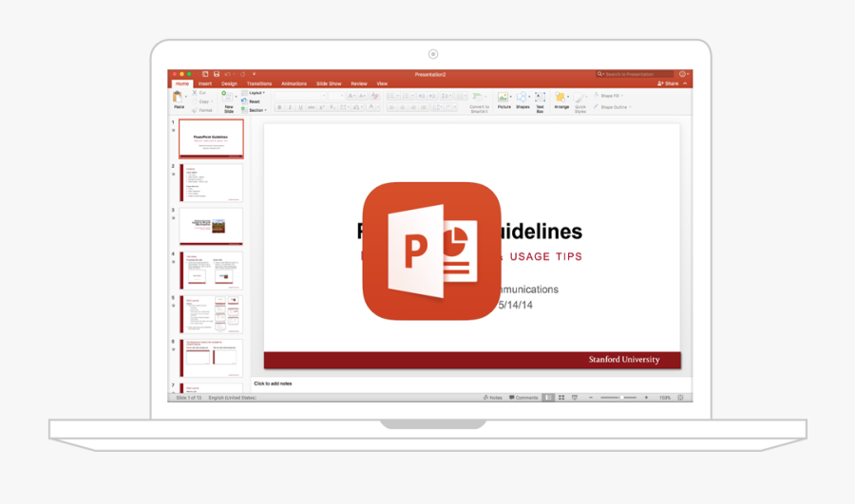Open the Animations ribbon tab

(x=294, y=84)
